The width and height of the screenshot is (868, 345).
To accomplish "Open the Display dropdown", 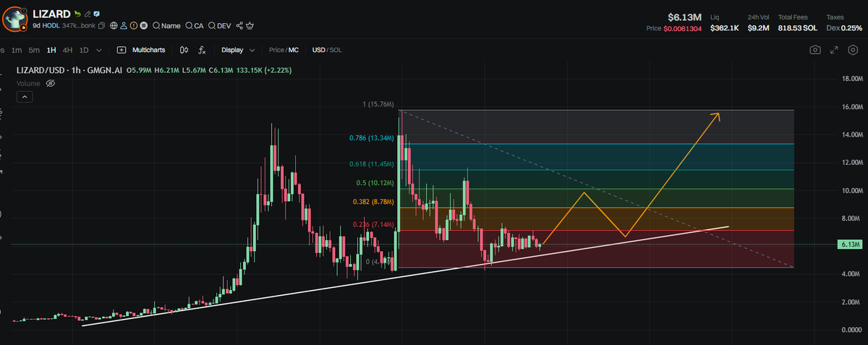I will pyautogui.click(x=238, y=50).
